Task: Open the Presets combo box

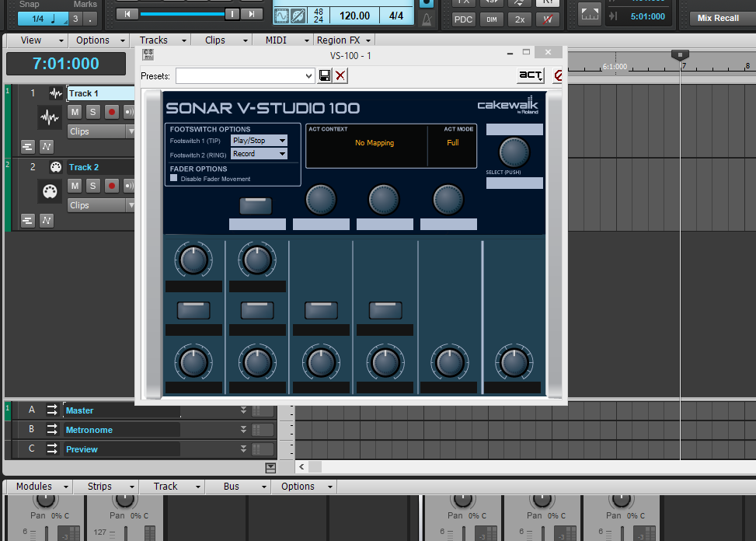Action: click(x=245, y=75)
